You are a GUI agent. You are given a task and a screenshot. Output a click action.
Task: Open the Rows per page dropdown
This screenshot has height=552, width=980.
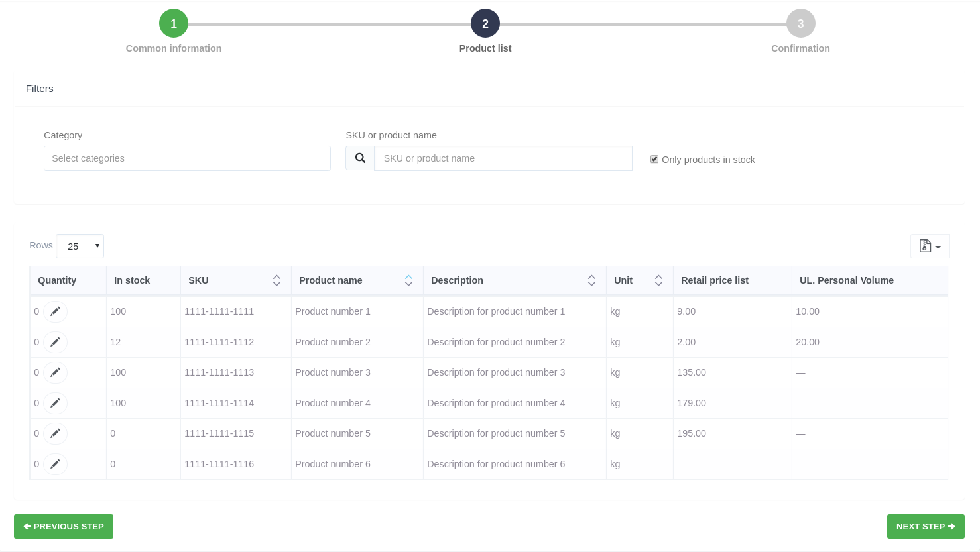[x=80, y=246]
